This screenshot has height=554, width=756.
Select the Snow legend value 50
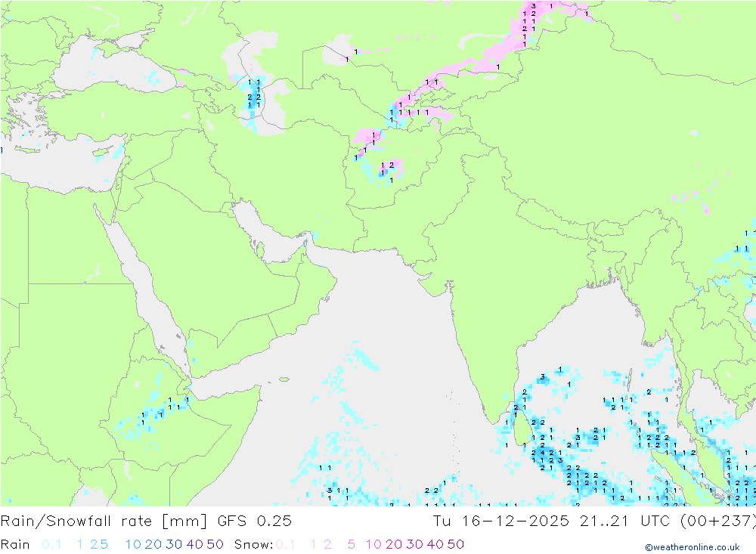pyautogui.click(x=456, y=544)
